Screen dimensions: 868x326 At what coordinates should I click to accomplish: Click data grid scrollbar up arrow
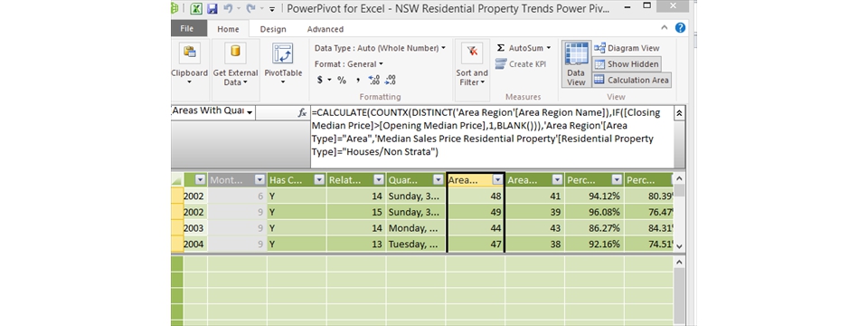coord(680,178)
